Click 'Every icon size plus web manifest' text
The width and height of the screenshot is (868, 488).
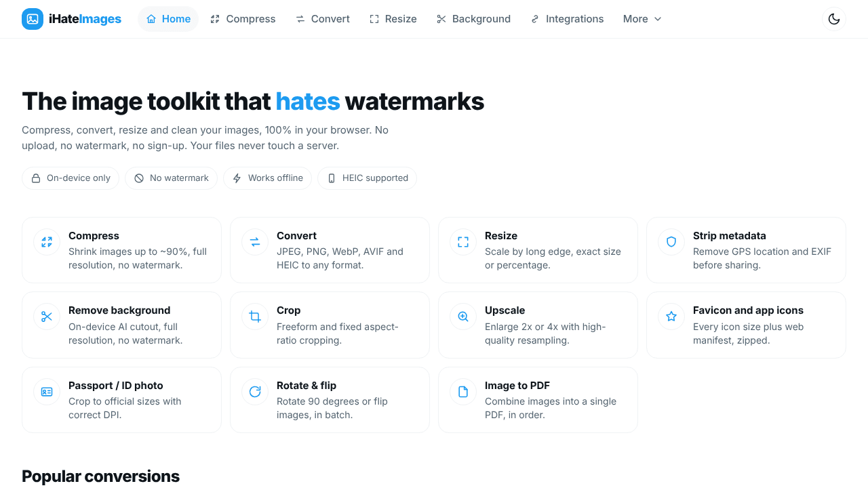749,333
